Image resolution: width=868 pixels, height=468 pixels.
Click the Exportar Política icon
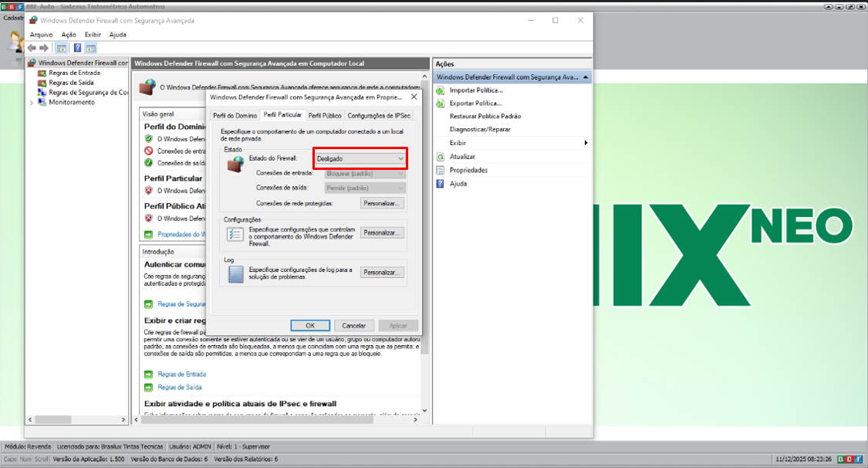pyautogui.click(x=441, y=103)
